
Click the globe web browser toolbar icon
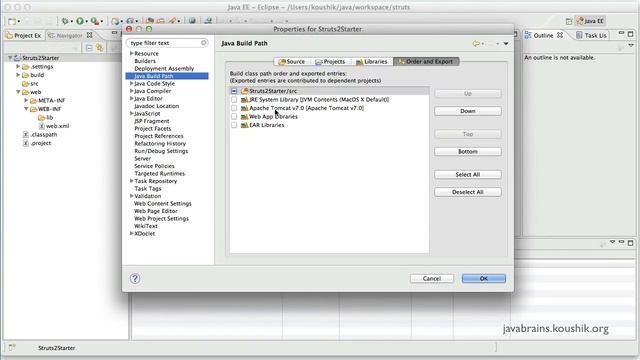pyautogui.click(x=192, y=21)
